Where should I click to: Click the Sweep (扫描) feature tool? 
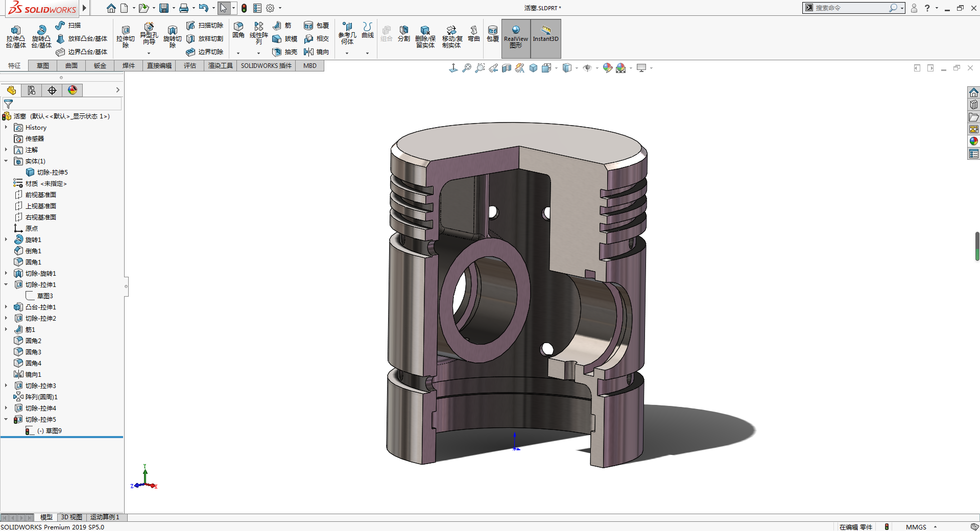pyautogui.click(x=68, y=25)
